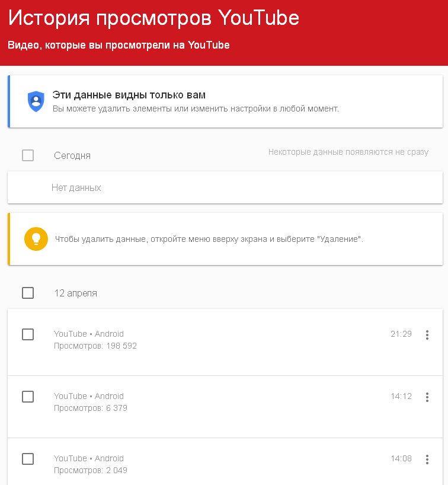The width and height of the screenshot is (448, 485).
Task: Click the 'Нет данных' card text
Action: (x=76, y=187)
